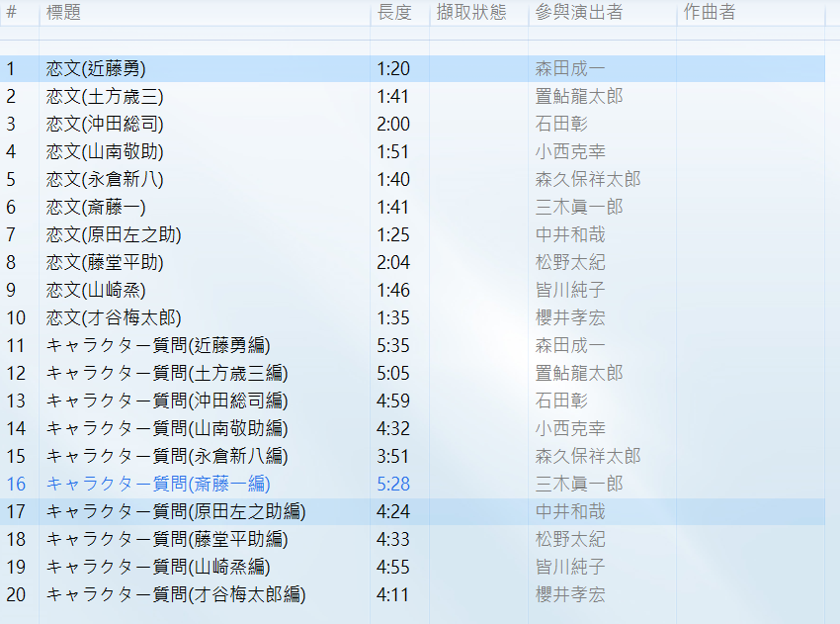
Task: Click artist 森田成一 in track 1 row
Action: click(x=570, y=68)
